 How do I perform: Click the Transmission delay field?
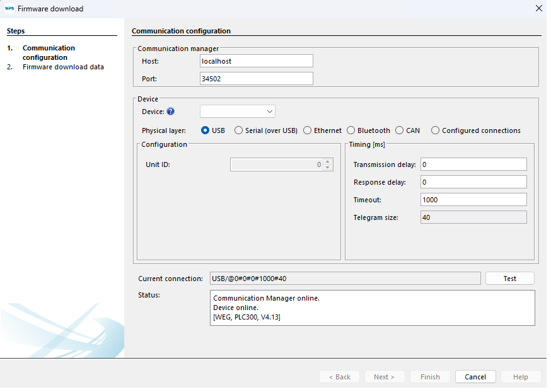[473, 164]
